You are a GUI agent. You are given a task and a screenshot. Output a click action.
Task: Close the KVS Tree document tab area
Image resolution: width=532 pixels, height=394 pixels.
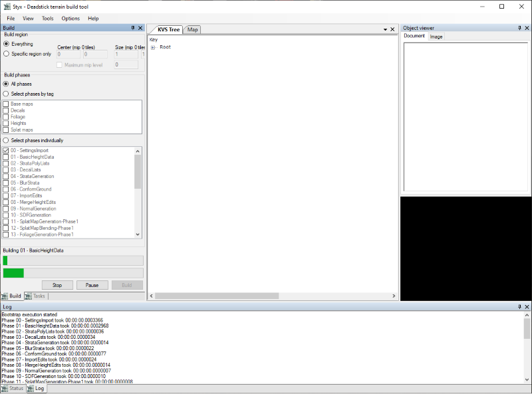click(x=392, y=29)
